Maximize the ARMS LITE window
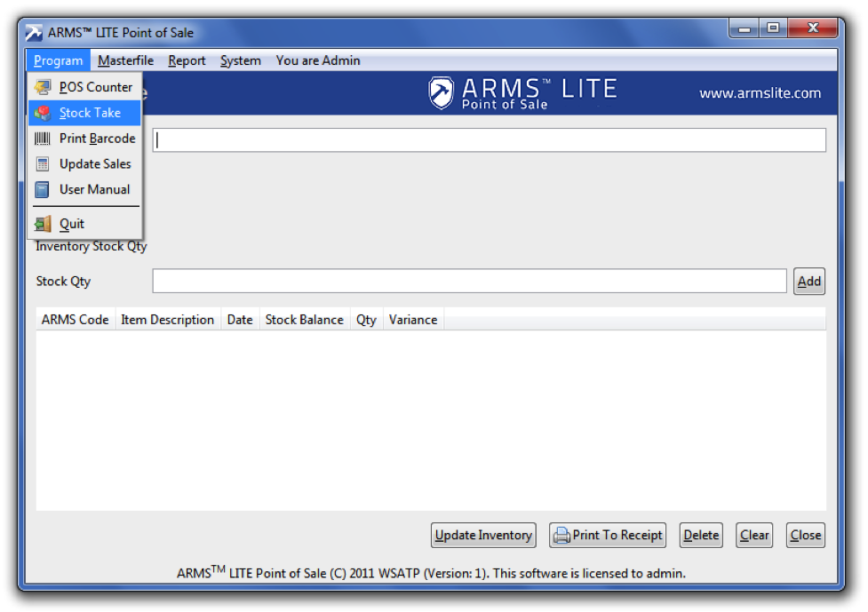Viewport: 868px width, 612px height. [773, 28]
